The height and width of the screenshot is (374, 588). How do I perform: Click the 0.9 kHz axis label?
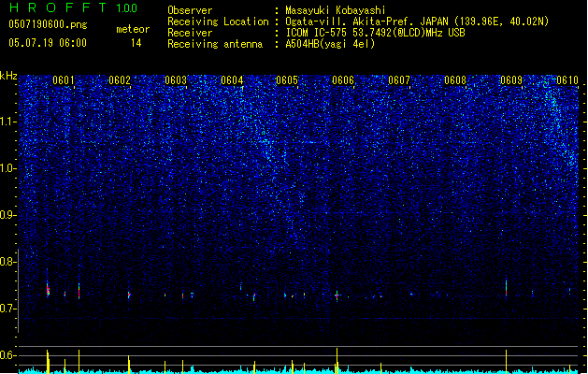[8, 215]
